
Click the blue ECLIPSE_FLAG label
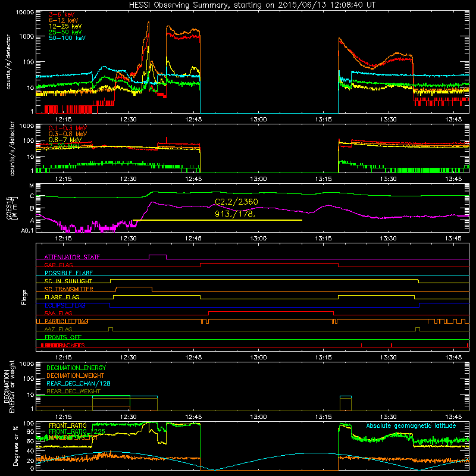click(x=65, y=305)
